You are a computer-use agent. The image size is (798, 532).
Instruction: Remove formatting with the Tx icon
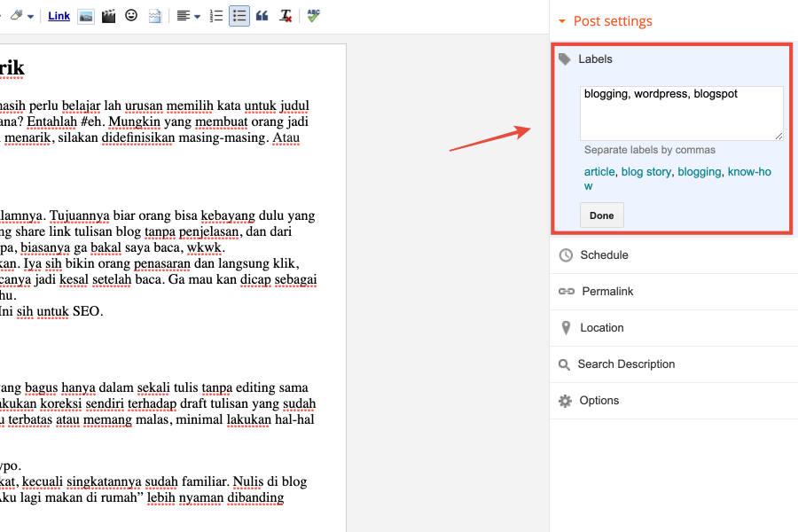(x=286, y=16)
